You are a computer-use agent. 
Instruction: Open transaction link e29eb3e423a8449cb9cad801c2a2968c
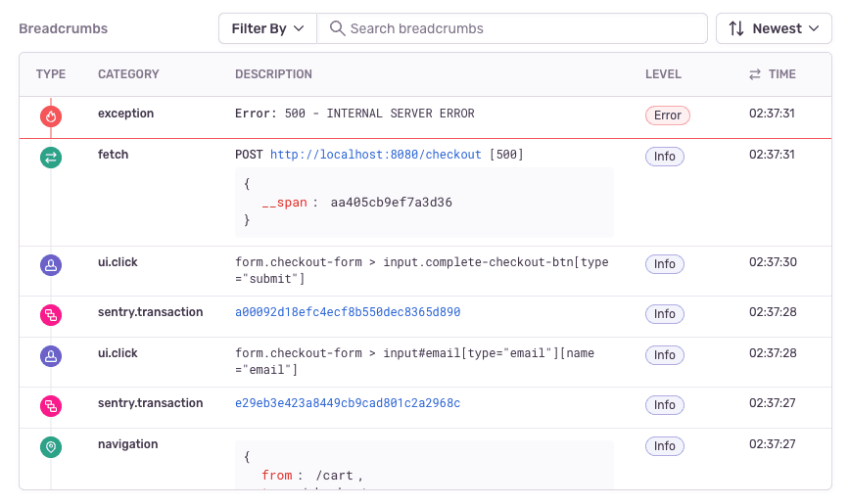click(348, 403)
